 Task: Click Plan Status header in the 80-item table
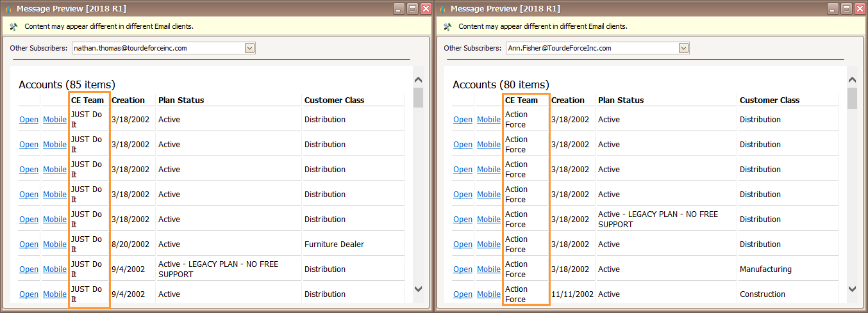coord(621,100)
